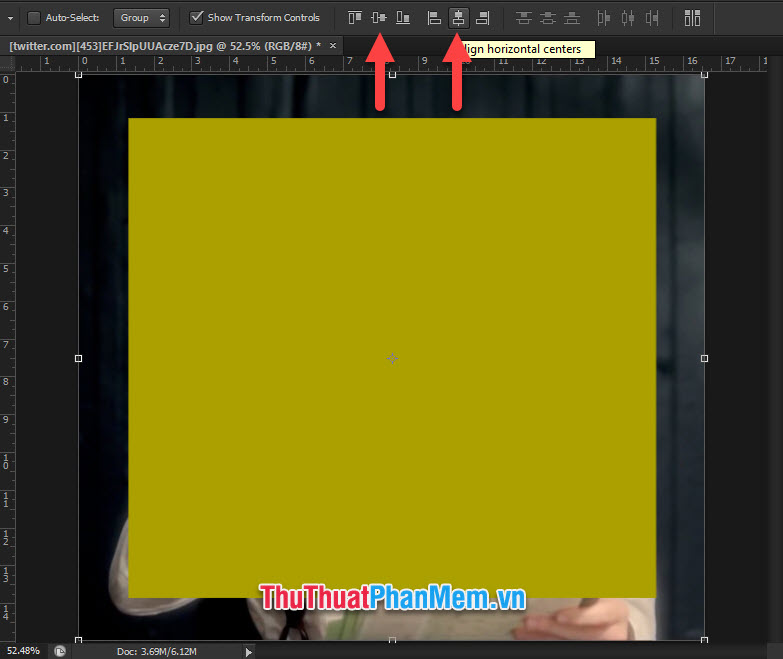This screenshot has height=659, width=783.
Task: Toggle the Auto-Select checkbox
Action: pos(33,18)
